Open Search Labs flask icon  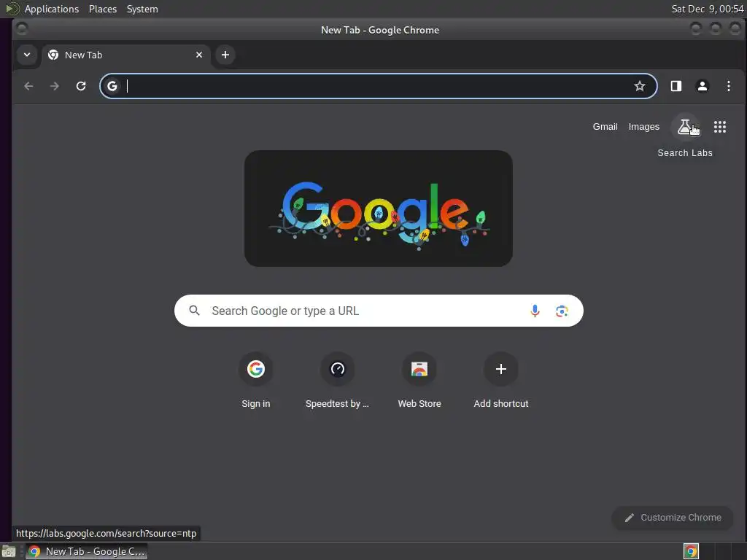tap(684, 127)
